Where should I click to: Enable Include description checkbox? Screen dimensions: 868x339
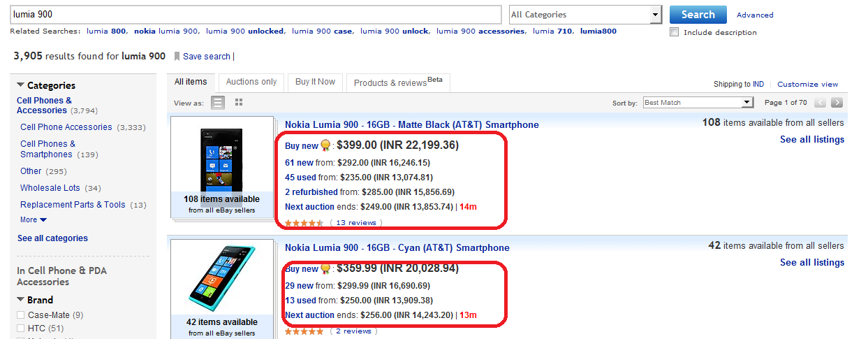click(674, 32)
